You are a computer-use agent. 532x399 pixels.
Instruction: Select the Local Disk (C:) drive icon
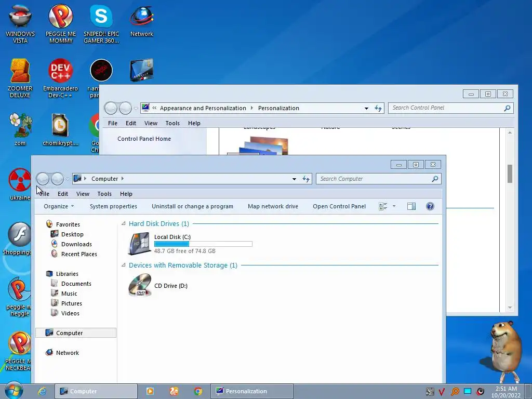pos(139,243)
